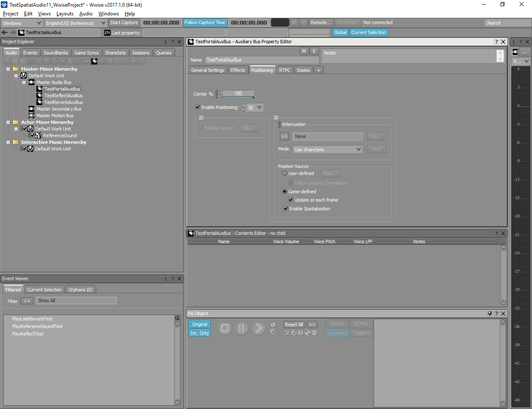The image size is (532, 409).
Task: Click the Reset All button
Action: click(x=294, y=325)
